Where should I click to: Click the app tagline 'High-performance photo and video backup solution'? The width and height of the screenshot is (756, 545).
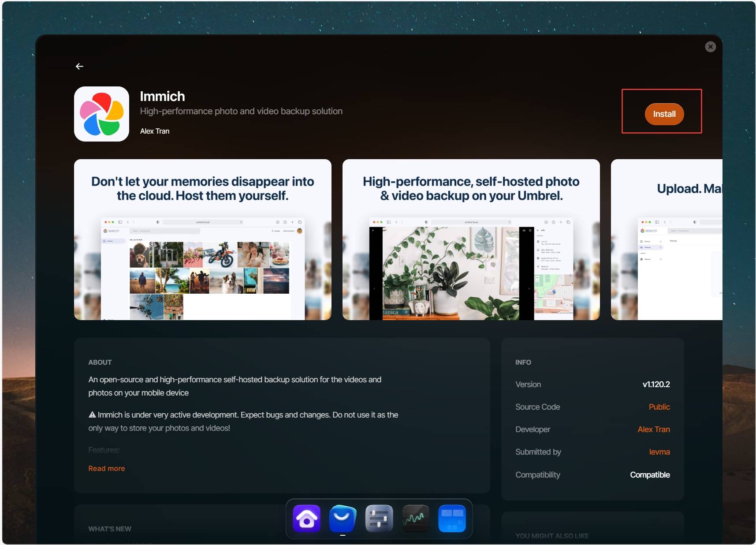pyautogui.click(x=241, y=111)
